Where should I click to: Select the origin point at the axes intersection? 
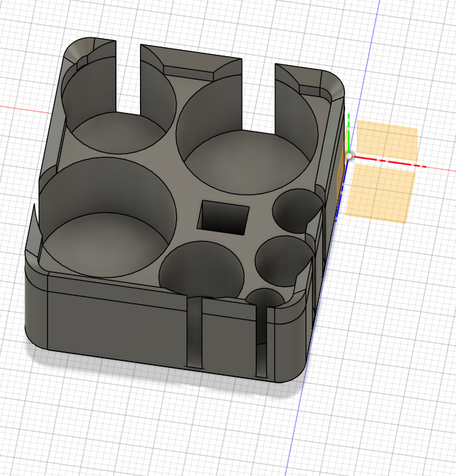coord(349,157)
